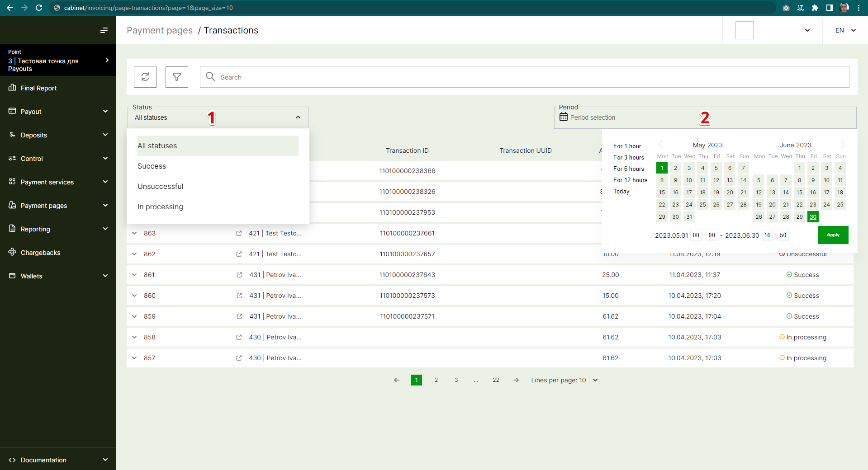The width and height of the screenshot is (868, 470).
Task: Open the Lines per page dropdown
Action: [564, 380]
